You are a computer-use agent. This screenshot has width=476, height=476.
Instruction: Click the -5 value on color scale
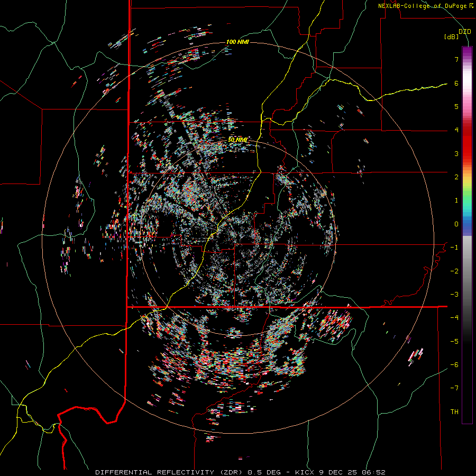click(x=454, y=342)
